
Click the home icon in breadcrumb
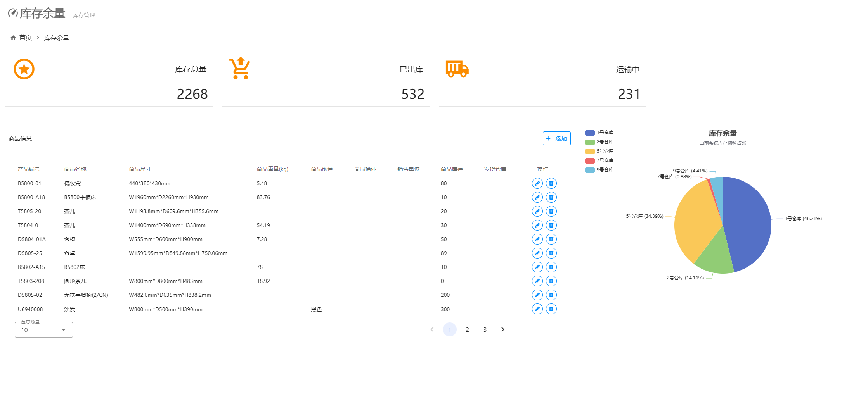[x=13, y=38]
